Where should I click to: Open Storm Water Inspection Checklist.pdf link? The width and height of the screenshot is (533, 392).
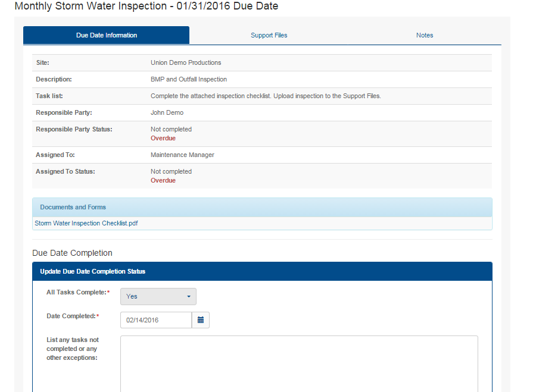(x=86, y=223)
